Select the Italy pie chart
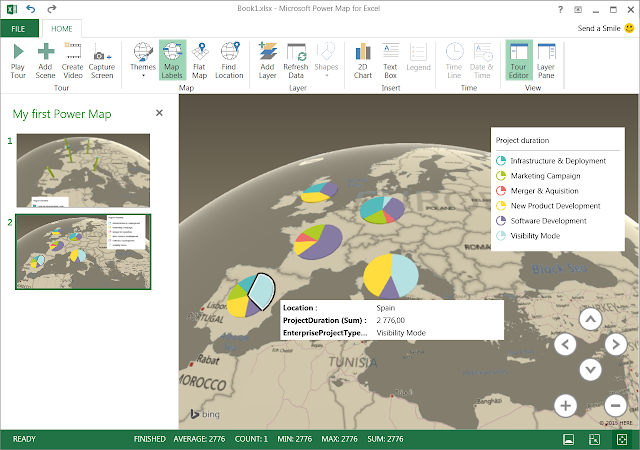Screen dimensions: 640x450 [x=391, y=276]
